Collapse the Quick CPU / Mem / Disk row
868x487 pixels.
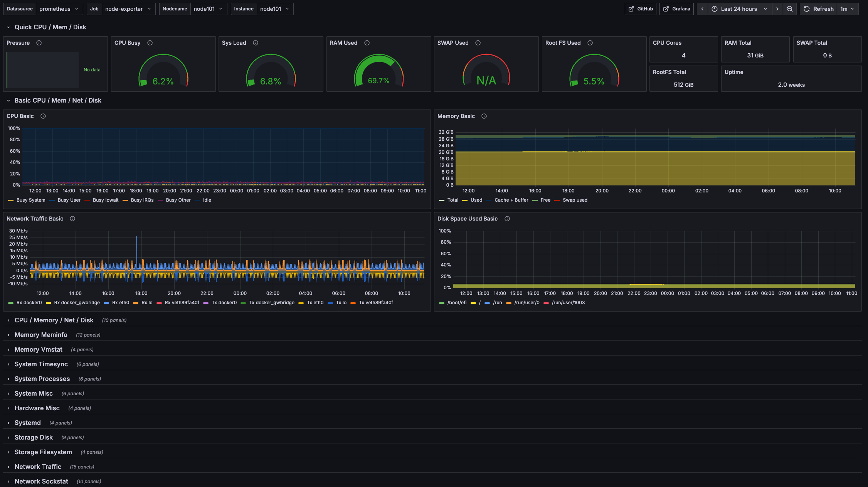(x=50, y=27)
